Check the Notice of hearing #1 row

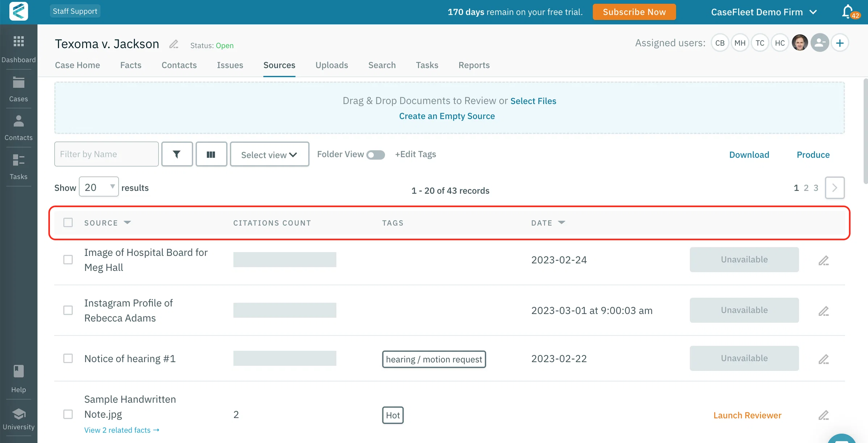68,359
